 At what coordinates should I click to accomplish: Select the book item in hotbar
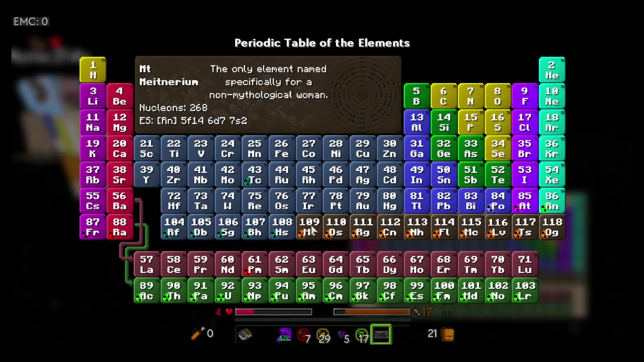pyautogui.click(x=245, y=334)
